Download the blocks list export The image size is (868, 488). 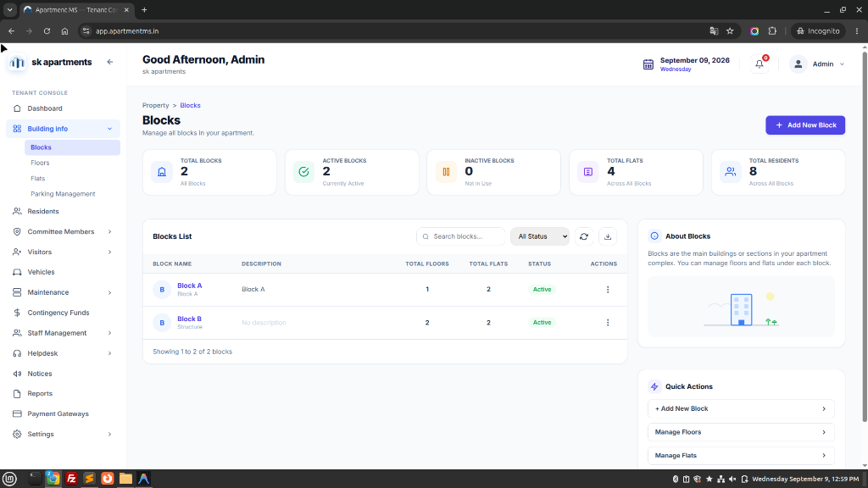pyautogui.click(x=608, y=236)
